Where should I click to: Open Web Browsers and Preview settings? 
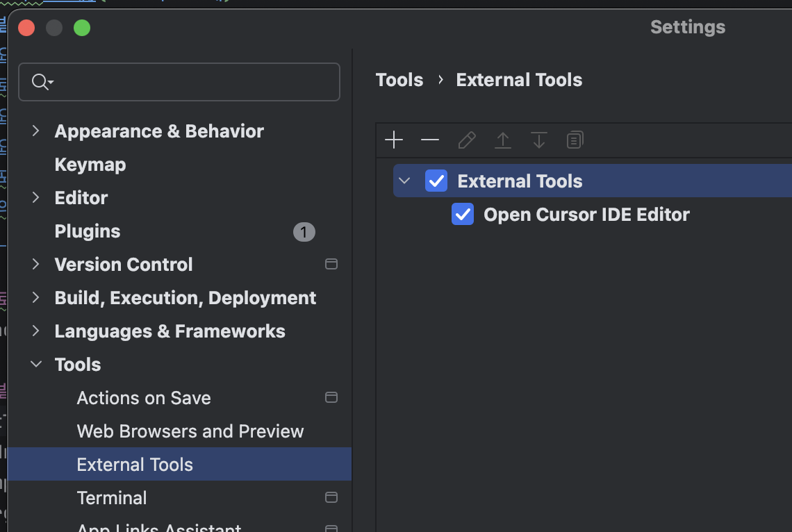pyautogui.click(x=190, y=431)
